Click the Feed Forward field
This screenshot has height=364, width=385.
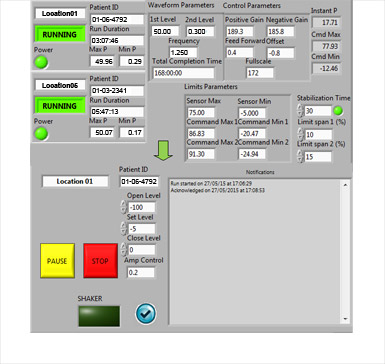tap(239, 53)
